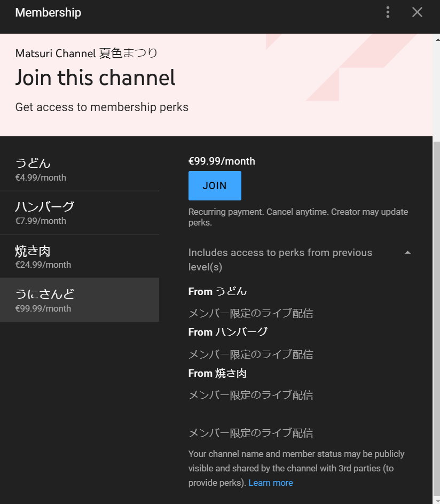The width and height of the screenshot is (440, 504).
Task: Click the perk text under 'From ハンバーグ'
Action: click(250, 354)
